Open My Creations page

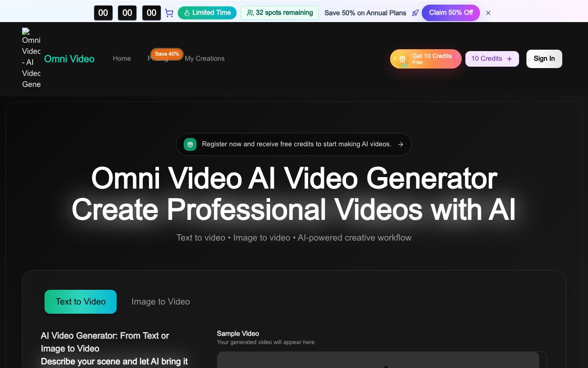[204, 58]
